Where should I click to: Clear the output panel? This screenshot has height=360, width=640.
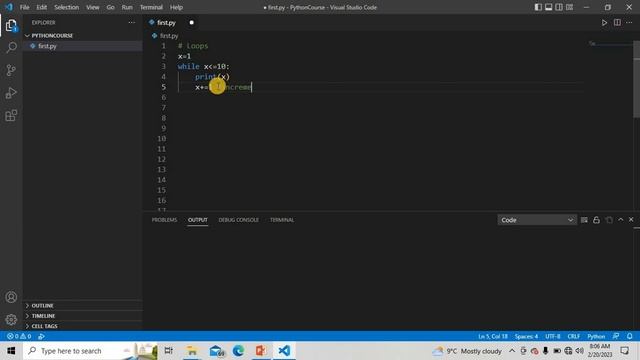click(584, 220)
